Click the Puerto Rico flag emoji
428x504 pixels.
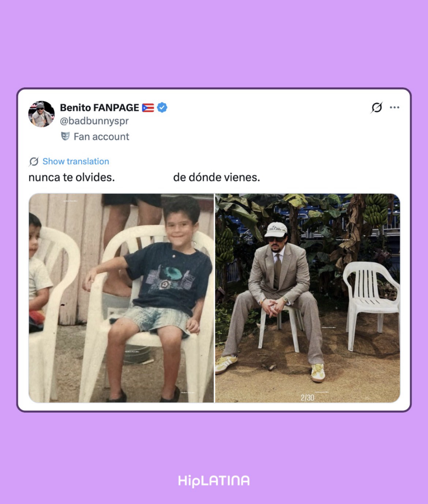pyautogui.click(x=148, y=108)
